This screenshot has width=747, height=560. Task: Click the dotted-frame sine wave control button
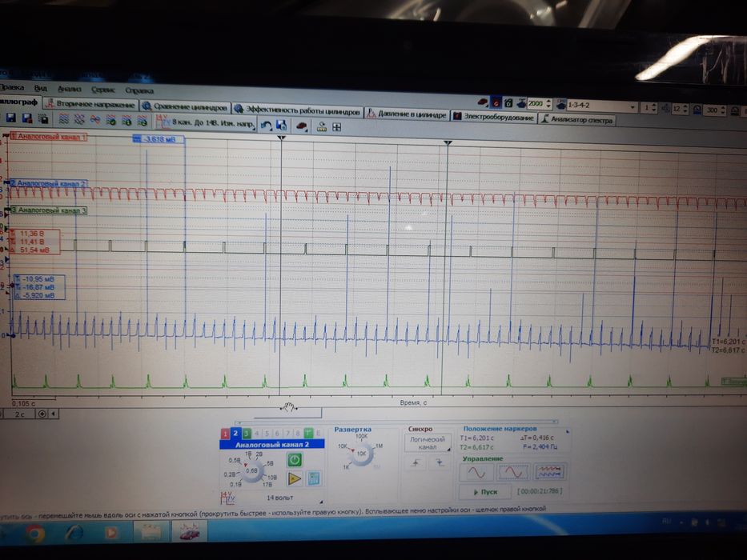(513, 472)
